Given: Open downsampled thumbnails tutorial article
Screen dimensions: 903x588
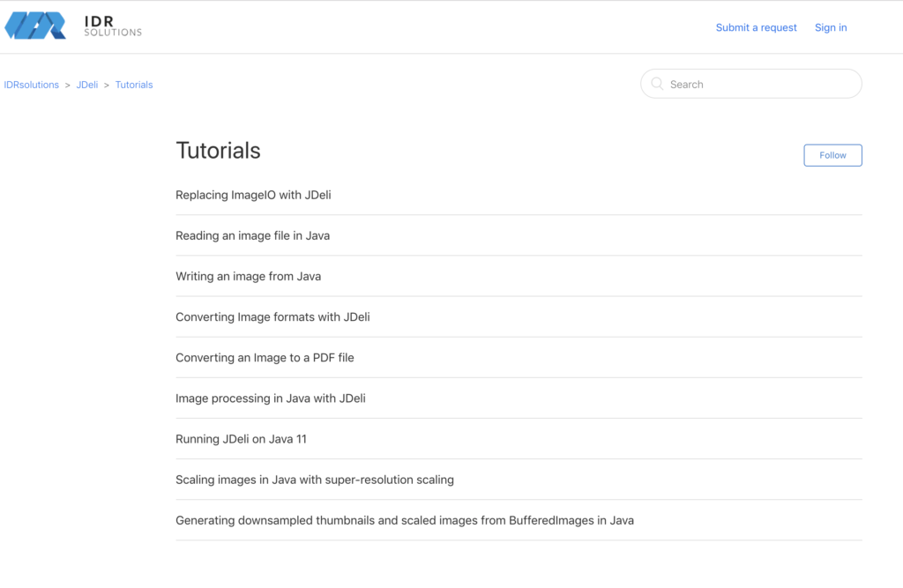Looking at the screenshot, I should 404,519.
